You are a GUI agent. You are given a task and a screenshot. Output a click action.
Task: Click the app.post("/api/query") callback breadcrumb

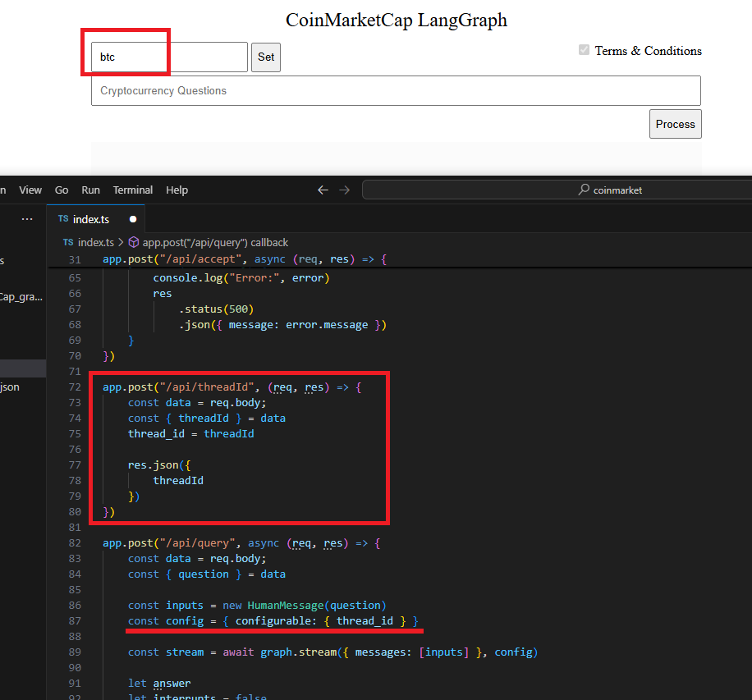(215, 243)
